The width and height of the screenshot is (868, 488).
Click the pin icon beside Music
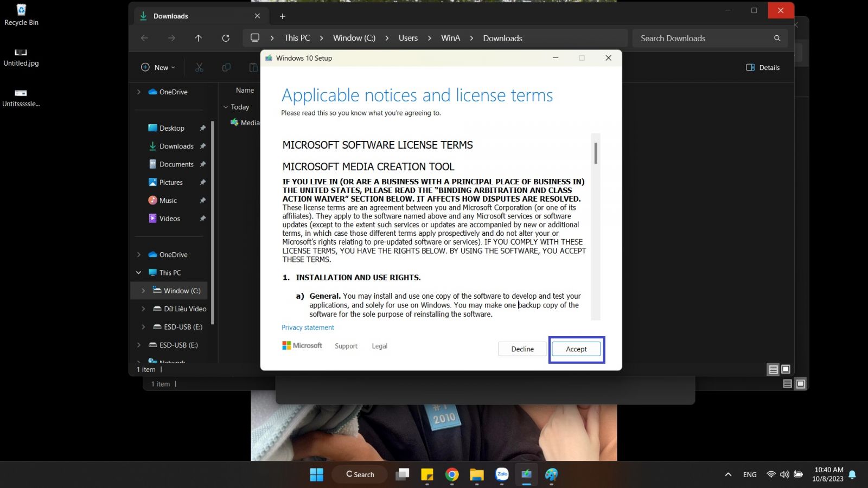tap(202, 201)
